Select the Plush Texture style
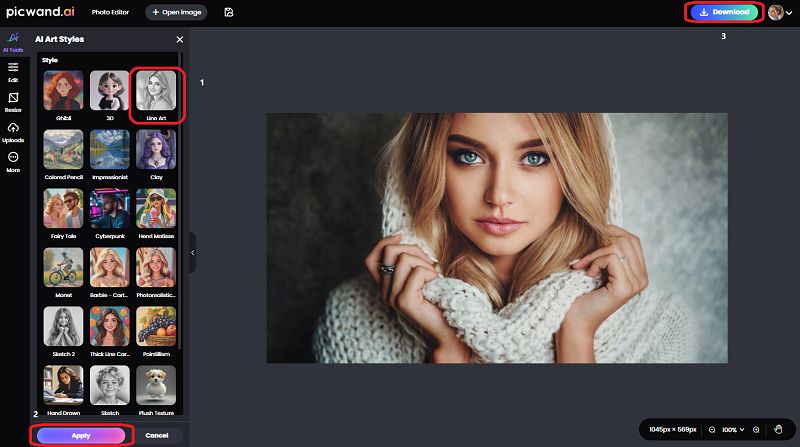The width and height of the screenshot is (800, 447). (x=156, y=390)
